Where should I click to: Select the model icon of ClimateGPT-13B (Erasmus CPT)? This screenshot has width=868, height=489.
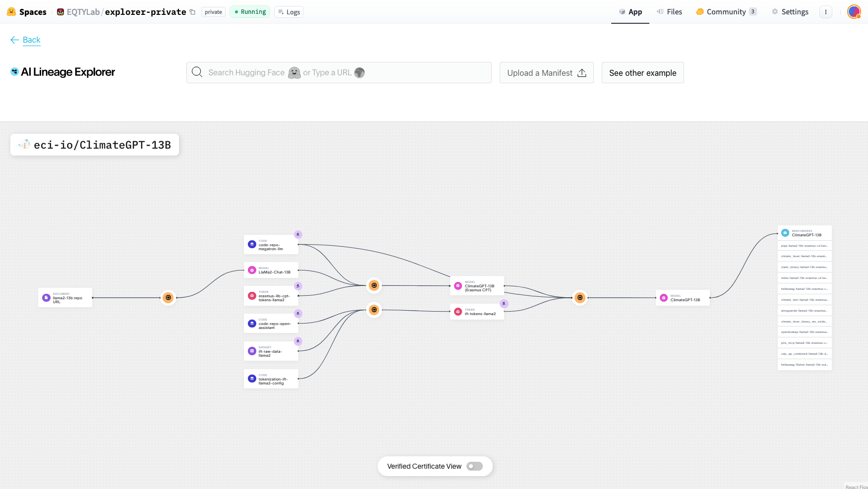pos(458,286)
